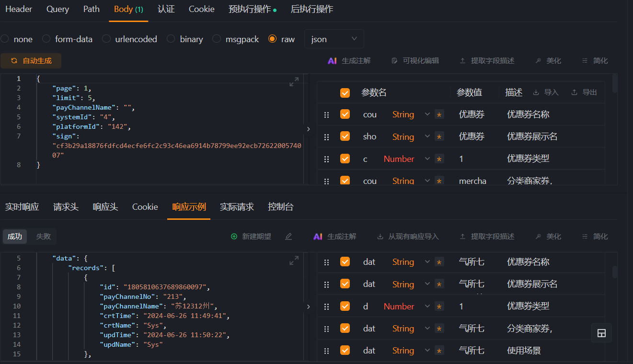Grab the drag handle of request row 优惠券名称
Image resolution: width=633 pixels, height=364 pixels.
coord(326,115)
